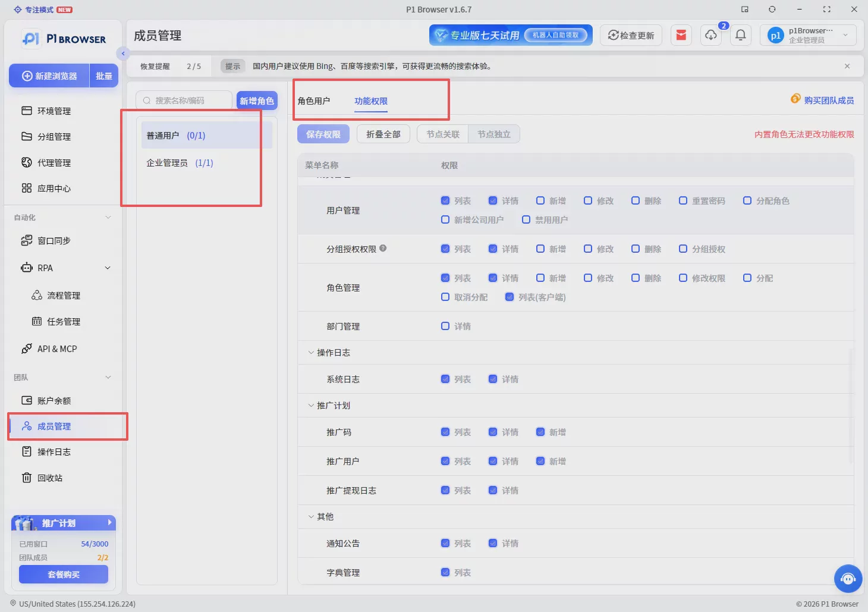Open the customer support chat bubble
Viewport: 868px width, 612px height.
(848, 579)
